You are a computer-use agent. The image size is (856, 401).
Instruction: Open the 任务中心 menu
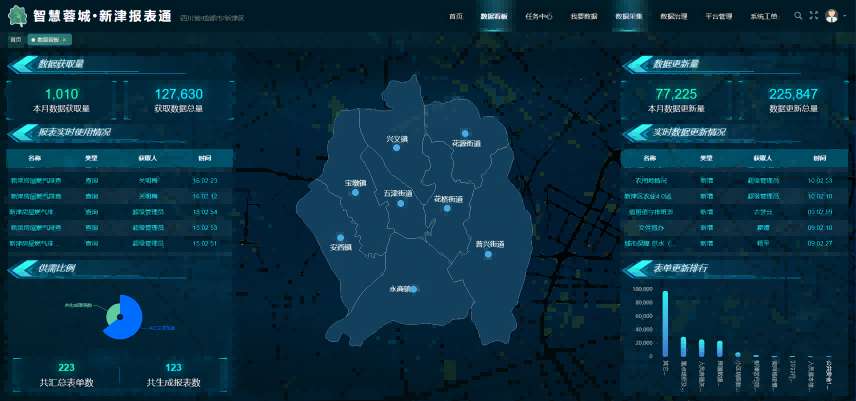coord(538,17)
